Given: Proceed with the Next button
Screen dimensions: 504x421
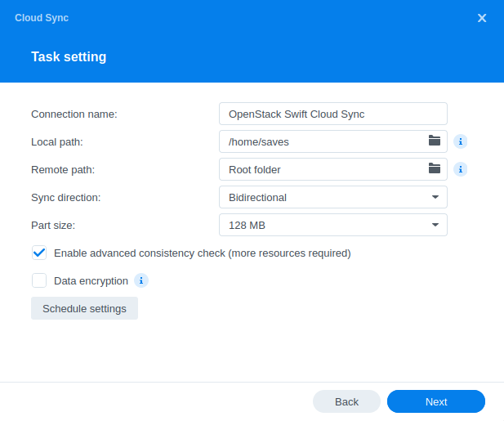Looking at the screenshot, I should 436,401.
